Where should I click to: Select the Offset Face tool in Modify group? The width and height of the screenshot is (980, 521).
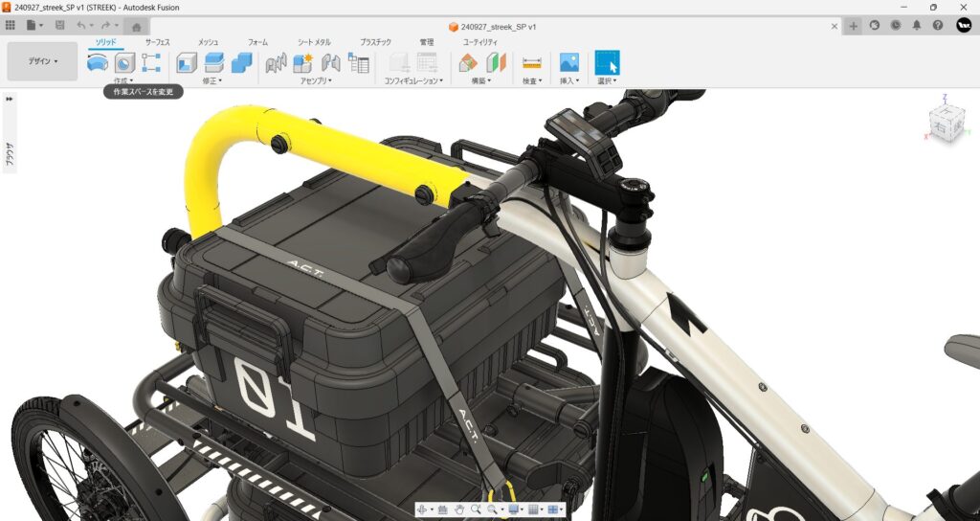click(x=213, y=62)
